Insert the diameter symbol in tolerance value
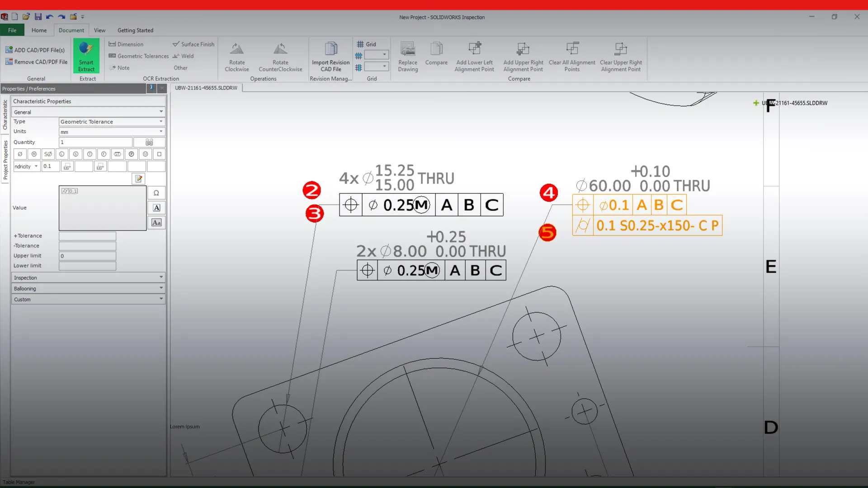The height and width of the screenshot is (488, 868). point(20,154)
